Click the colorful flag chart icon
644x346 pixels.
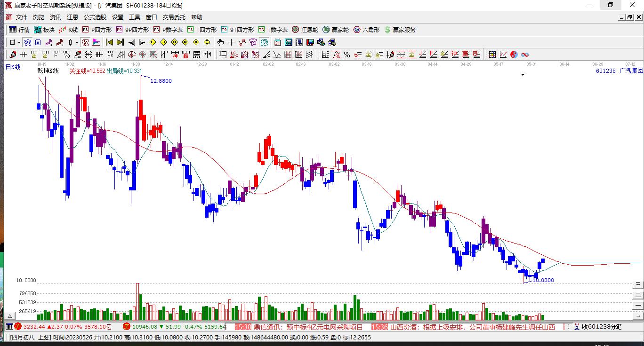click(x=96, y=42)
